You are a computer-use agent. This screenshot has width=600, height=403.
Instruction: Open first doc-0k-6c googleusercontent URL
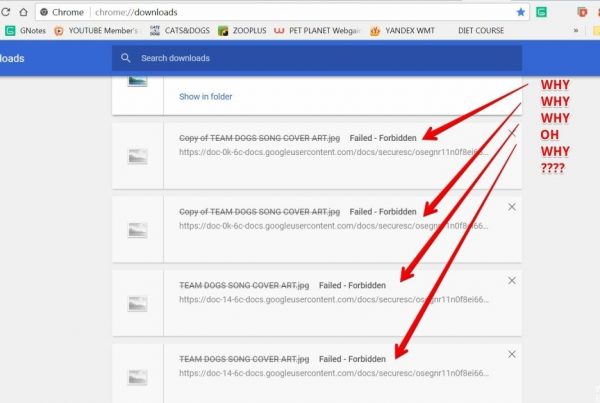(334, 152)
